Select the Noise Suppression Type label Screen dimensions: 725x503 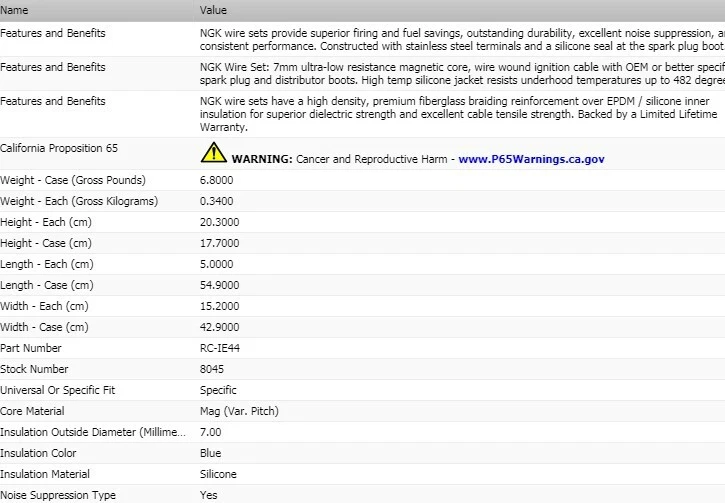58,495
